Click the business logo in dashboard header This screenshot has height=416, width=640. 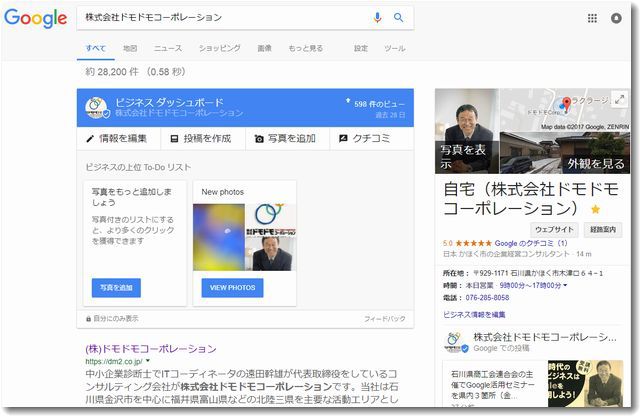(96, 108)
